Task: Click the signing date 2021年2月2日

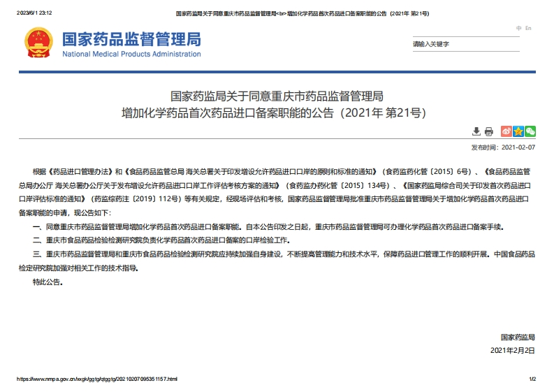Action: point(512,349)
